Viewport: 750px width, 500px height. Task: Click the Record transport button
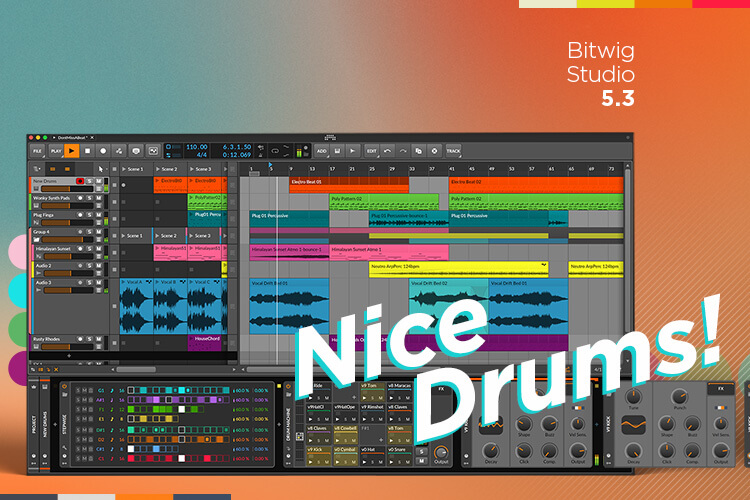pos(103,151)
